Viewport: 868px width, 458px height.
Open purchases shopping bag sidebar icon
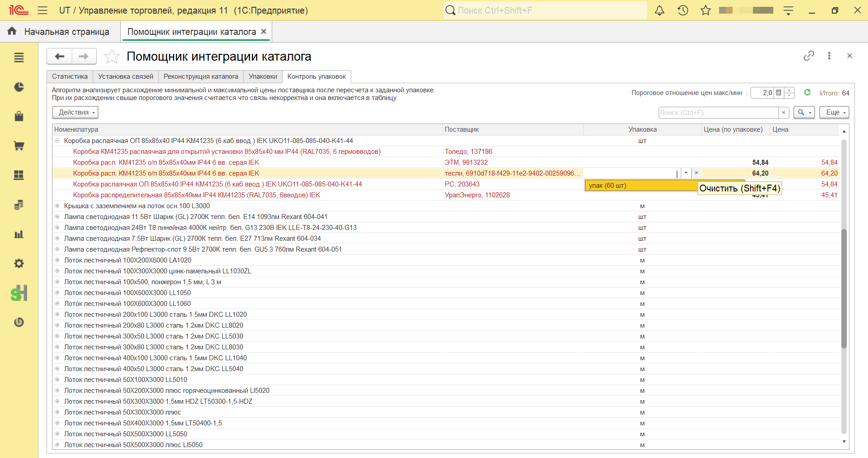(19, 116)
